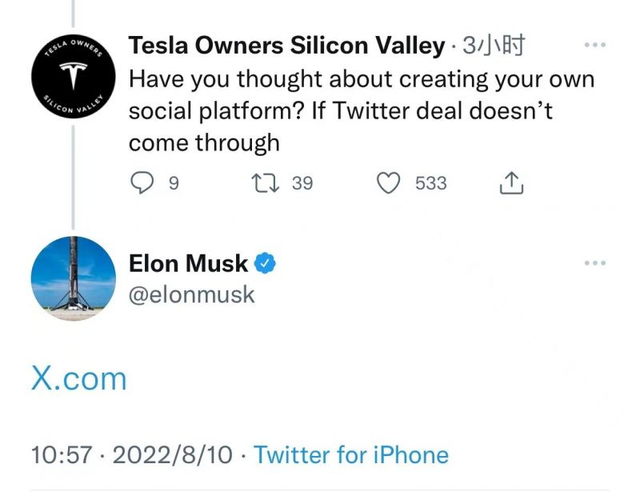Click the Twitter for iPhone source link
Screen dimensions: 640x492
click(351, 455)
